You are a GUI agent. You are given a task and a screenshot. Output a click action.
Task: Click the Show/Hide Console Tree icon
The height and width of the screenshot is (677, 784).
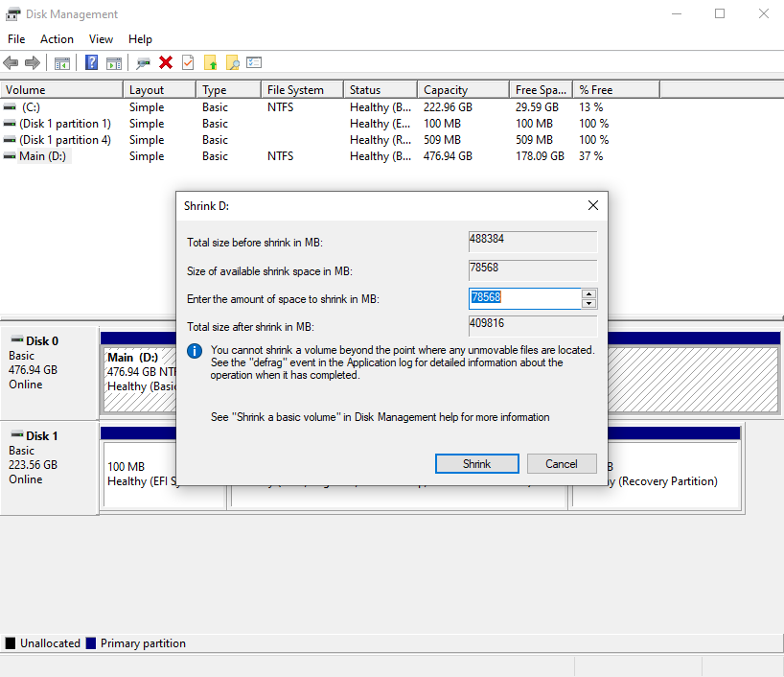point(62,63)
